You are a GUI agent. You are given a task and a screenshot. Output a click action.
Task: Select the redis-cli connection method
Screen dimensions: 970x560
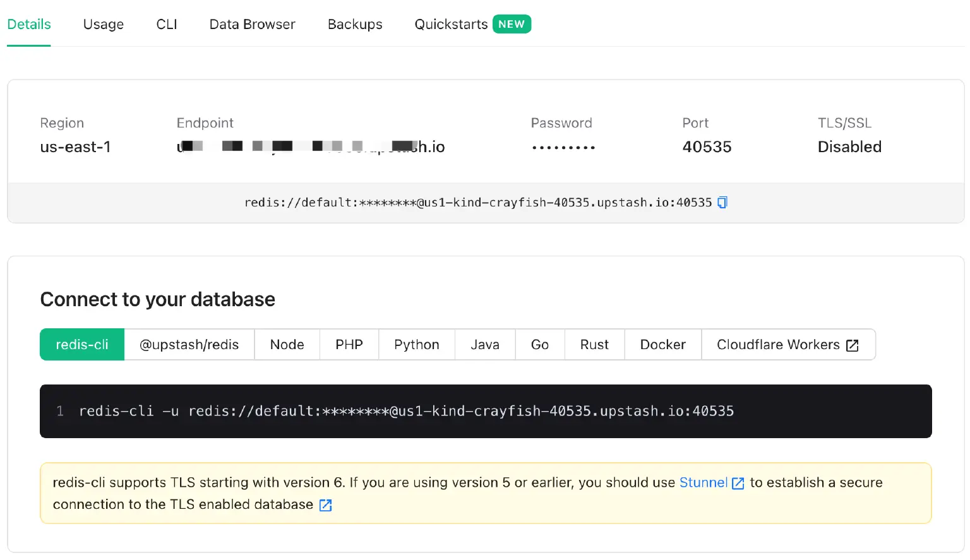click(x=82, y=345)
